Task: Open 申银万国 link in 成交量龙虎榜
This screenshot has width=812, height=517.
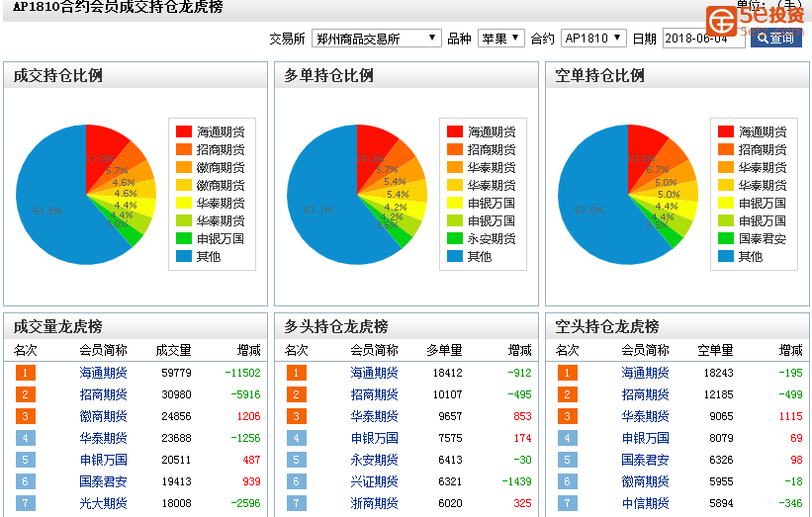Action: (103, 460)
